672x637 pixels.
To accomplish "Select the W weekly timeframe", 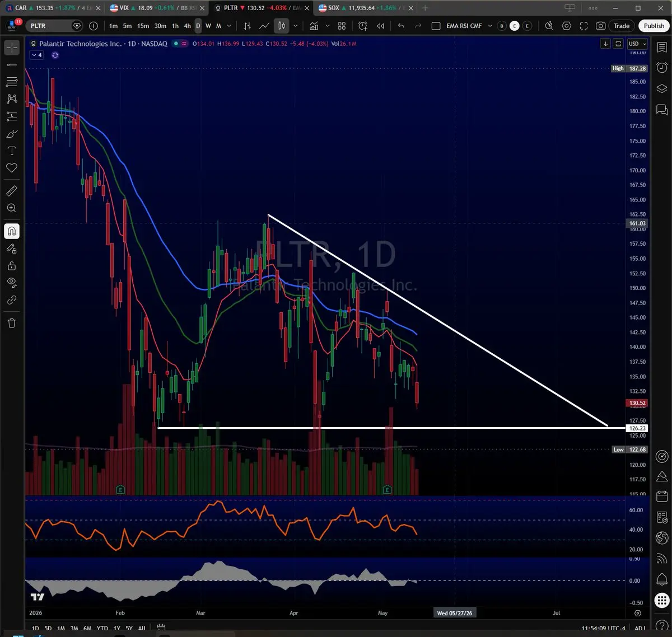I will pos(208,26).
